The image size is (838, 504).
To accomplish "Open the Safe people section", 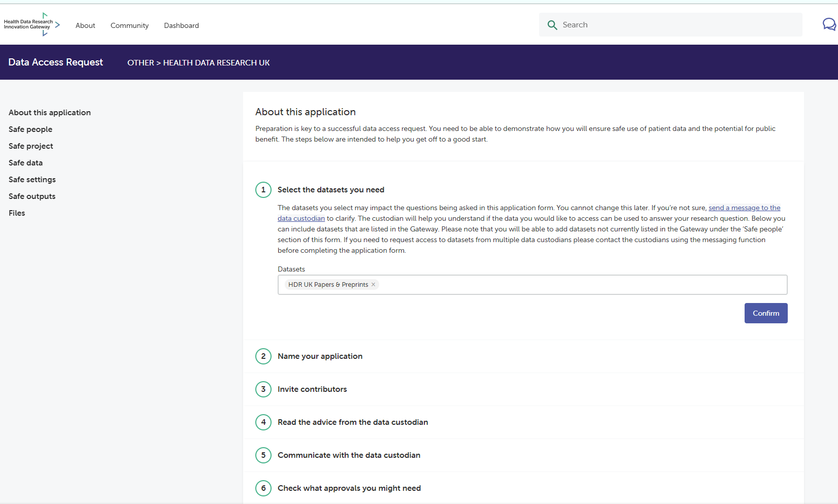I will pos(30,129).
